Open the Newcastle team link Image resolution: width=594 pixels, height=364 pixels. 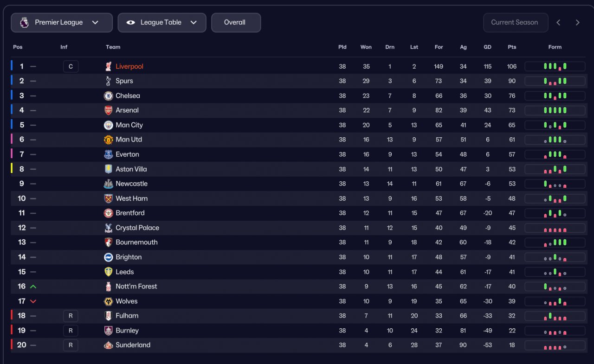[131, 184]
